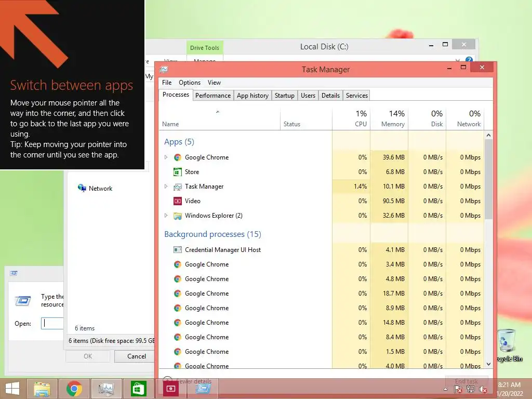Click the Google Chrome icon in the Apps section
This screenshot has width=532, height=399.
coord(178,157)
